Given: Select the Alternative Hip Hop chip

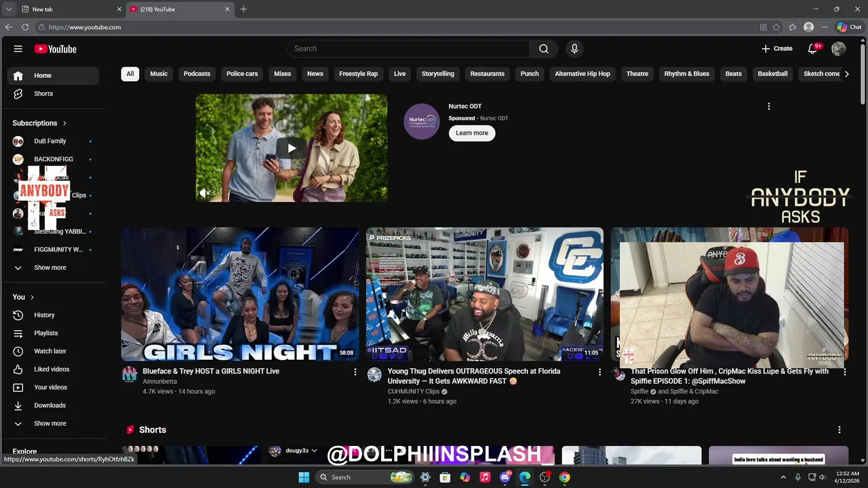Looking at the screenshot, I should pos(583,74).
